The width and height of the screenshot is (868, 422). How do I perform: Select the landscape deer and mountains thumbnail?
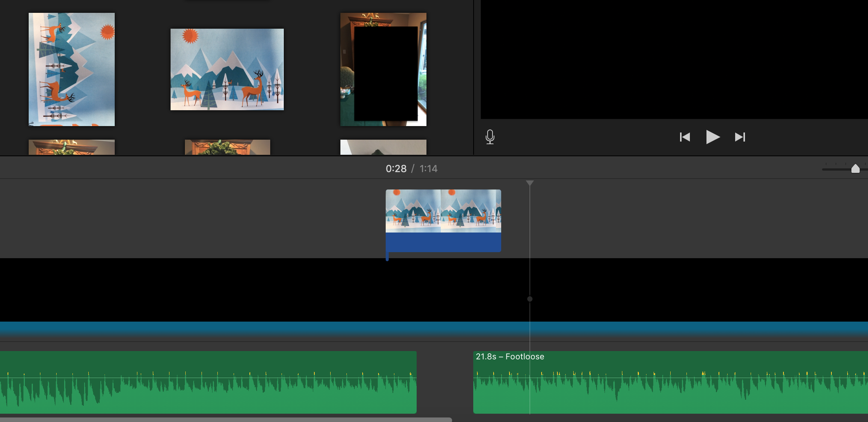coord(227,69)
